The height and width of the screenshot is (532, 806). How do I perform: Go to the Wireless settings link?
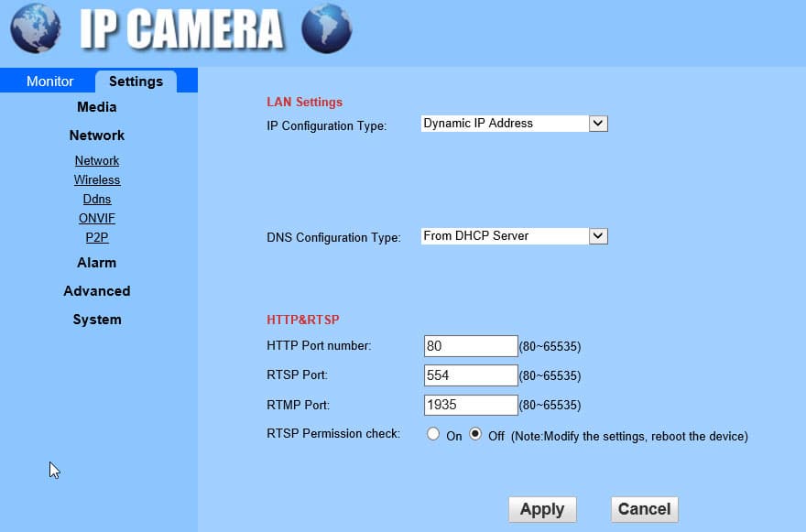point(97,179)
